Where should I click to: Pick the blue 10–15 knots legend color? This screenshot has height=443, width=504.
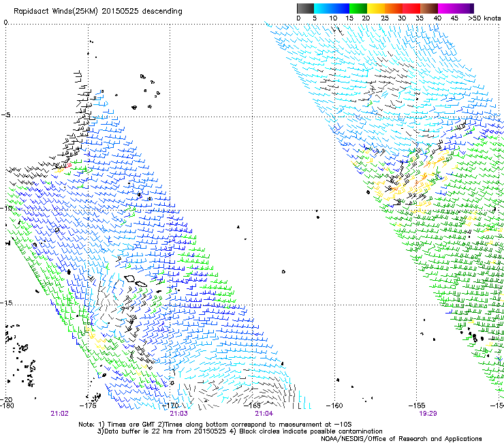341,8
